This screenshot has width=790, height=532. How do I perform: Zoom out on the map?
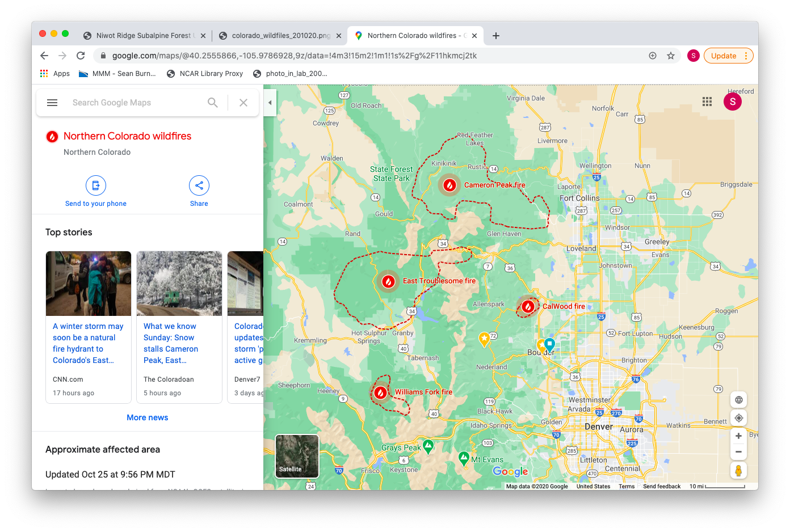[x=738, y=452]
